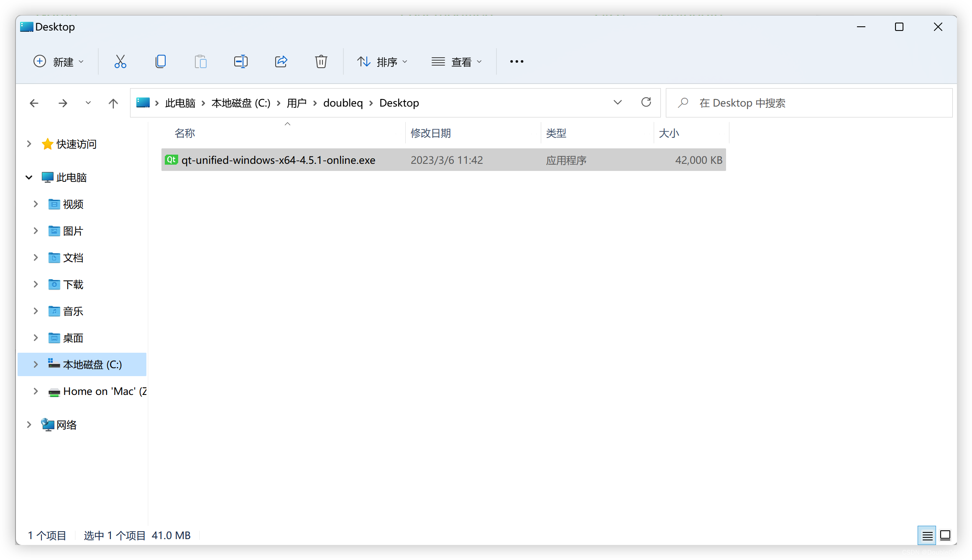Expand the 下载 folder node

pyautogui.click(x=36, y=284)
